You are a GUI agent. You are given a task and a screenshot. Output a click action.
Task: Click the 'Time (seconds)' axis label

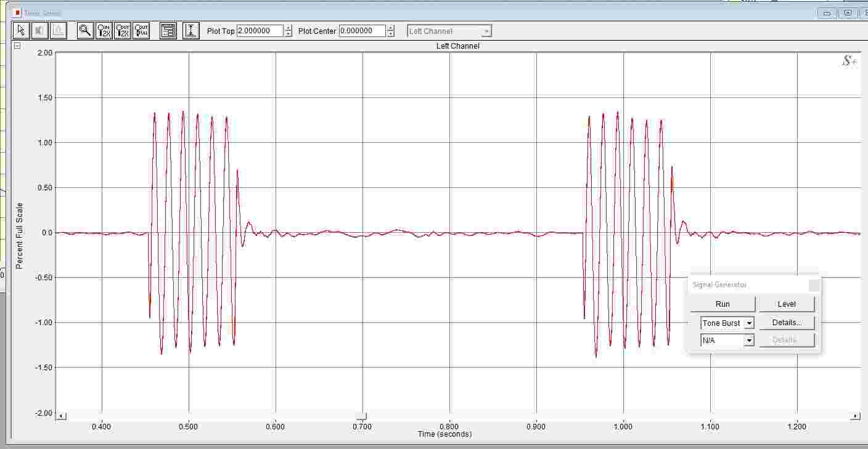tap(444, 434)
